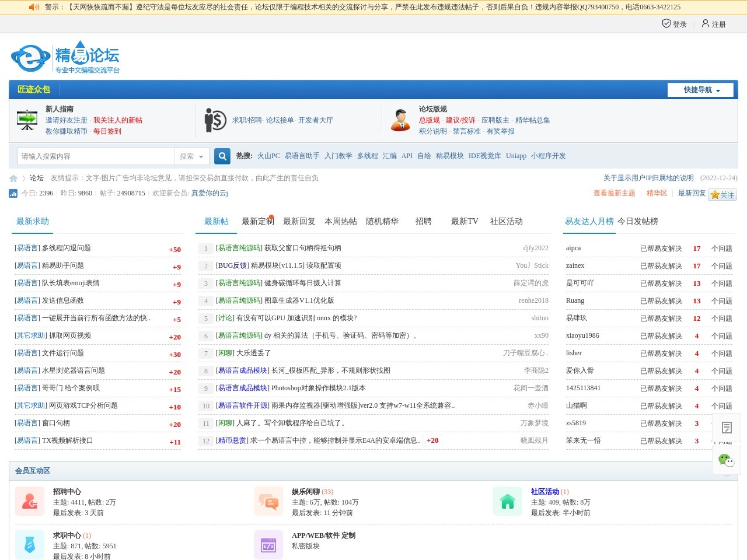747x560 pixels.
Task: Click the 登录 link
Action: (680, 24)
